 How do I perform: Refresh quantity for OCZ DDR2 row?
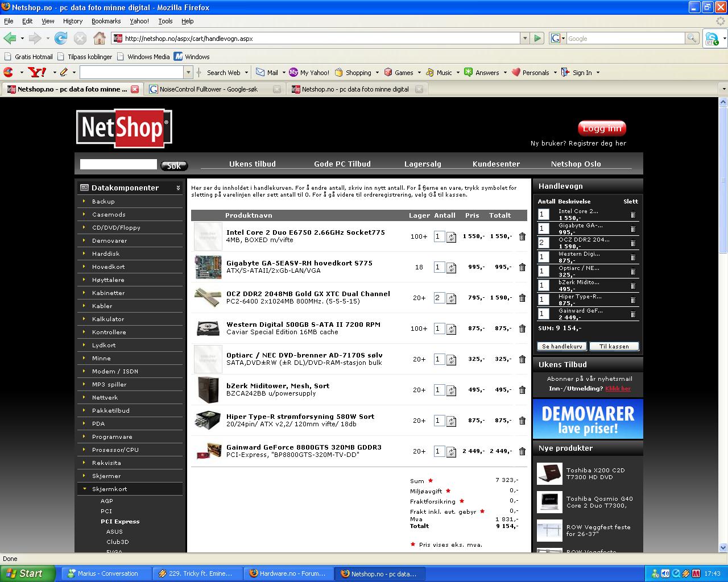click(451, 298)
